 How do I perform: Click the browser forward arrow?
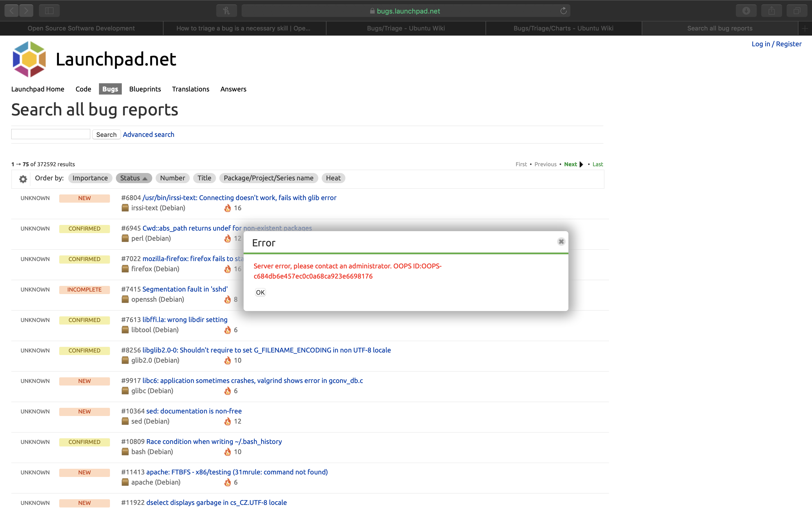(26, 11)
